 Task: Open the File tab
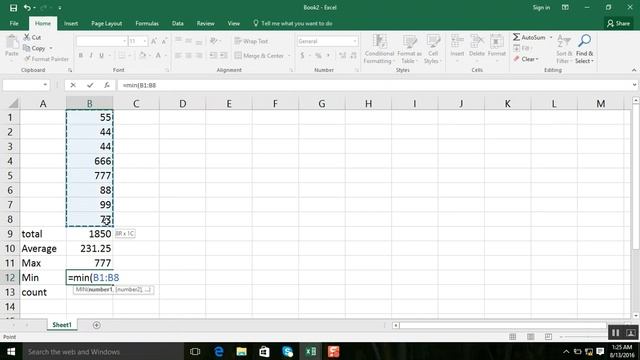(14, 23)
